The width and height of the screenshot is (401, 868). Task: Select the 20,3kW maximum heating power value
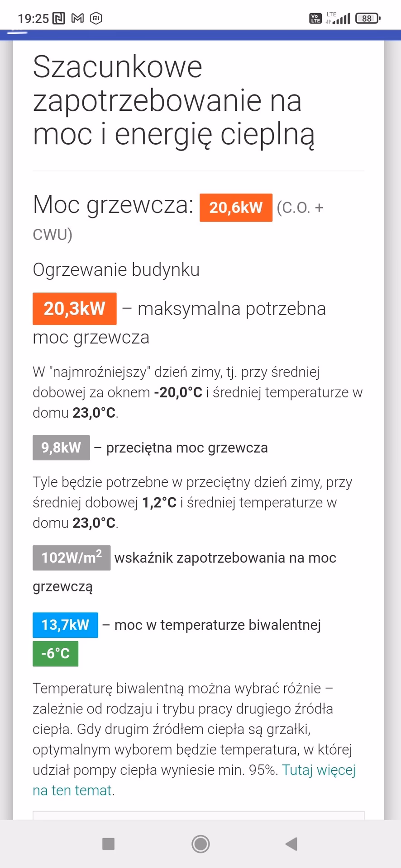tap(74, 309)
